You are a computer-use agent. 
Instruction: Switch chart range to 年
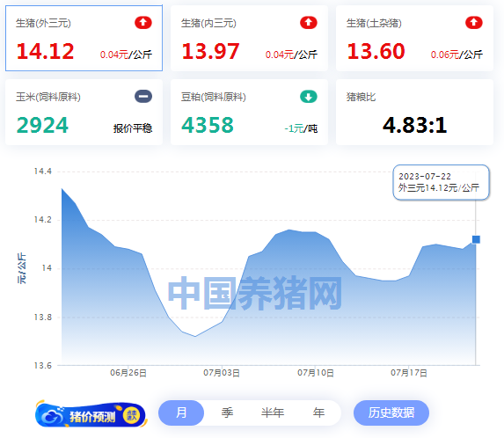pyautogui.click(x=318, y=412)
